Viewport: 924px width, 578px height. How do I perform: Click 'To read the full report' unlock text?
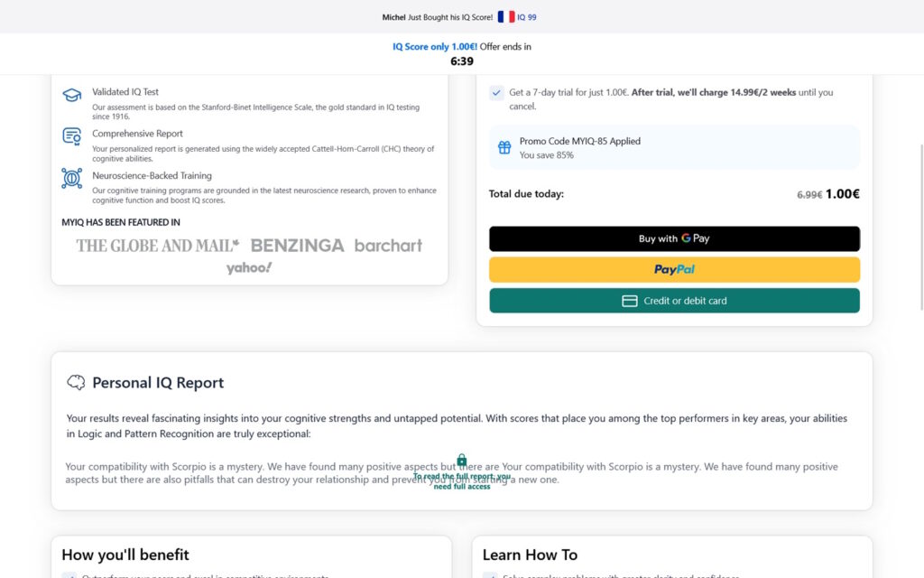click(462, 481)
